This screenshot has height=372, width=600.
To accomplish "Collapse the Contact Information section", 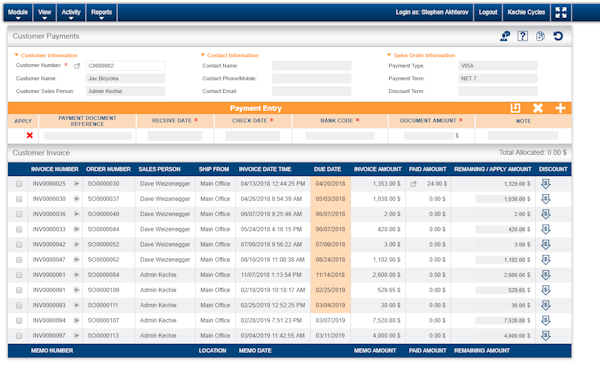I will (203, 55).
